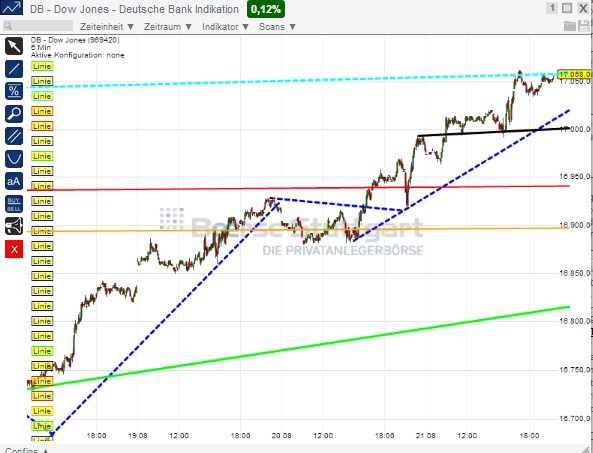The width and height of the screenshot is (593, 453).
Task: Open the Zeitraum dropdown
Action: coord(168,27)
